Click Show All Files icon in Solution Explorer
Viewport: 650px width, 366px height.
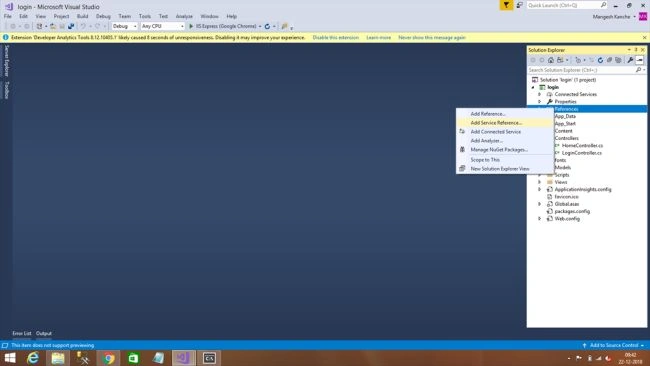618,60
